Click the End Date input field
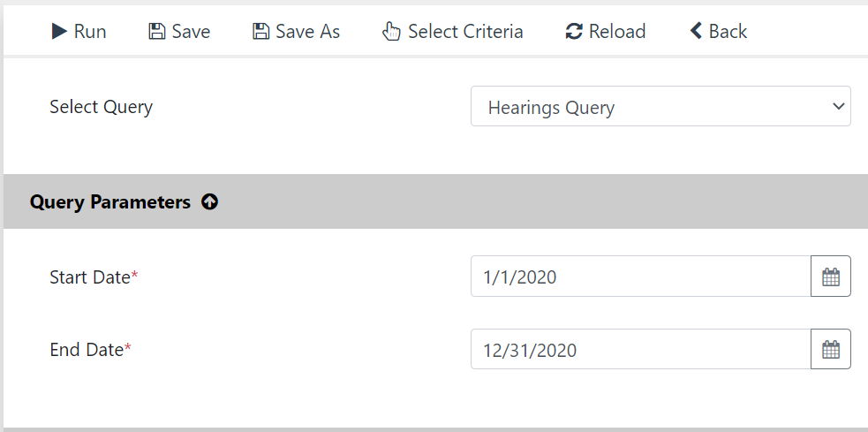Viewport: 868px width, 432px height. (641, 349)
